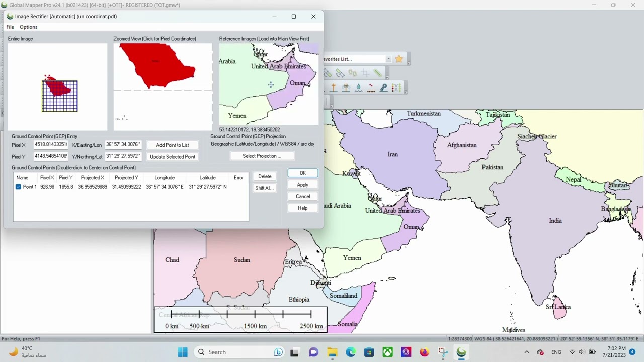This screenshot has height=362, width=644.
Task: Click the red dots point classification icon
Action: [x=371, y=88]
